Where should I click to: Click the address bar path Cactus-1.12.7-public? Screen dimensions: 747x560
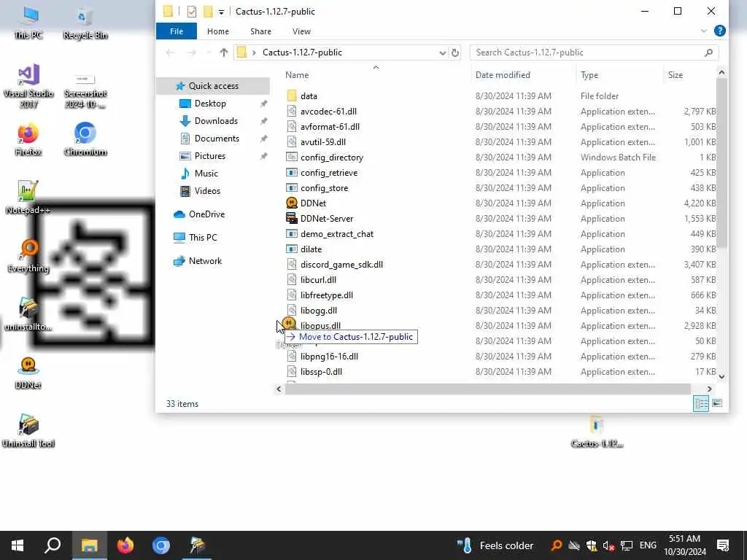(x=302, y=52)
